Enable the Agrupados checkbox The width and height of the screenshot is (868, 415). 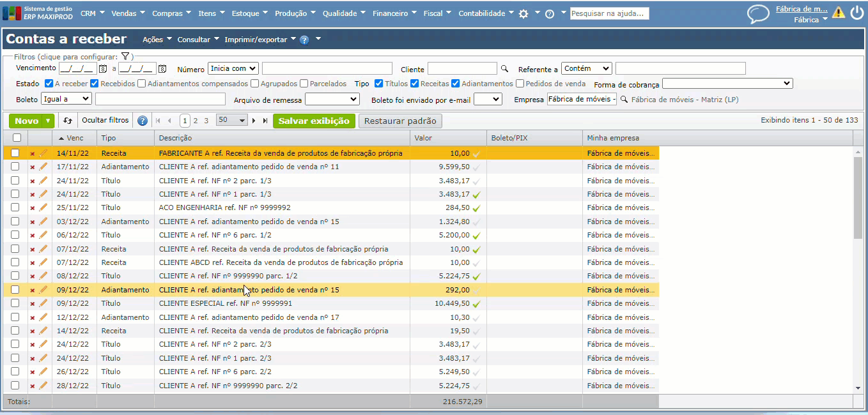pos(254,84)
